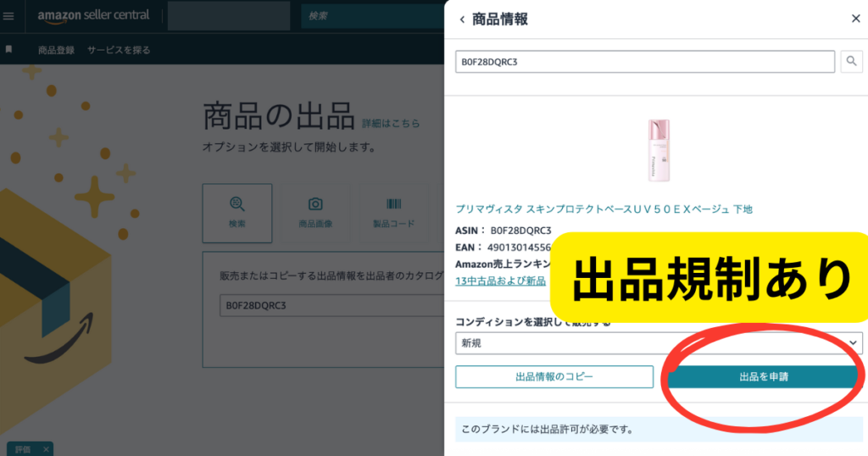
Task: Open the 13中古品および新品 offers link
Action: pyautogui.click(x=500, y=281)
